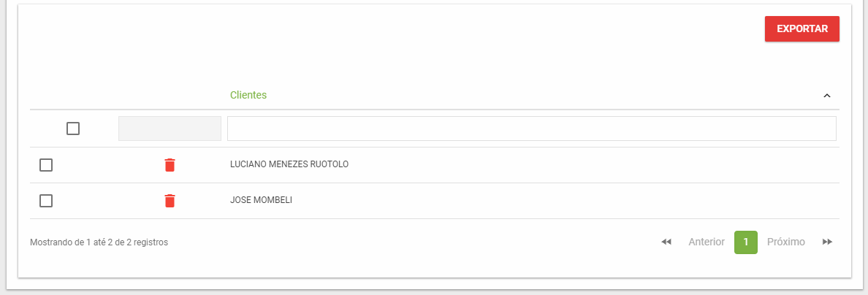Click the grayed-out filter field
Screen dimensions: 868x295
point(170,129)
